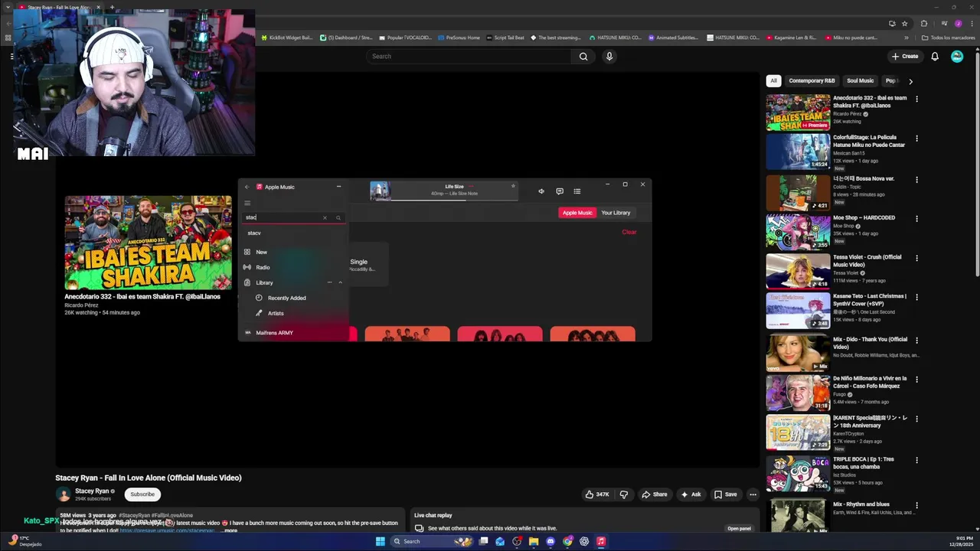This screenshot has width=980, height=551.
Task: Show lyrics in Apple Music
Action: pos(560,191)
